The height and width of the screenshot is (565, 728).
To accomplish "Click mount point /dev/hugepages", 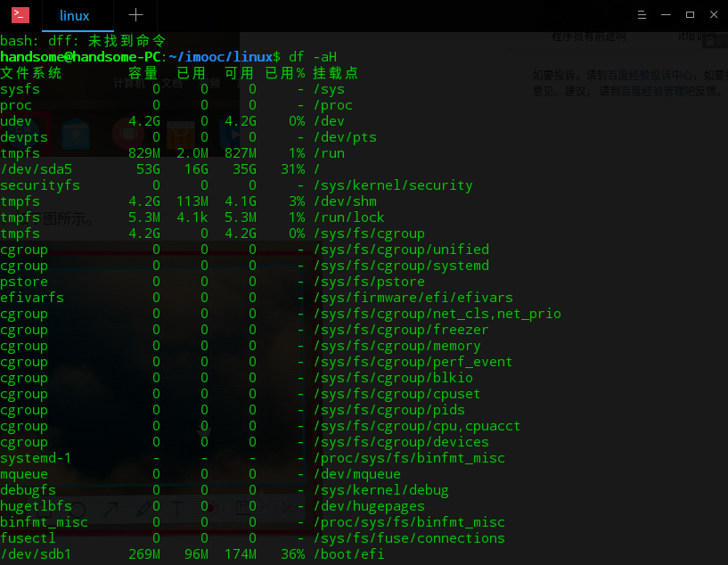I will click(369, 506).
